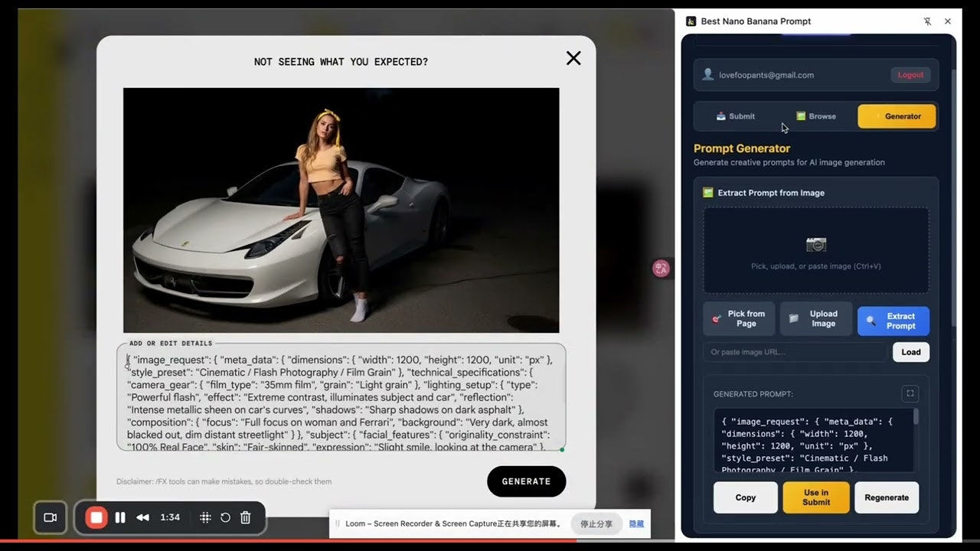Restart the Loom recording
Image resolution: width=980 pixels, height=551 pixels.
(224, 517)
